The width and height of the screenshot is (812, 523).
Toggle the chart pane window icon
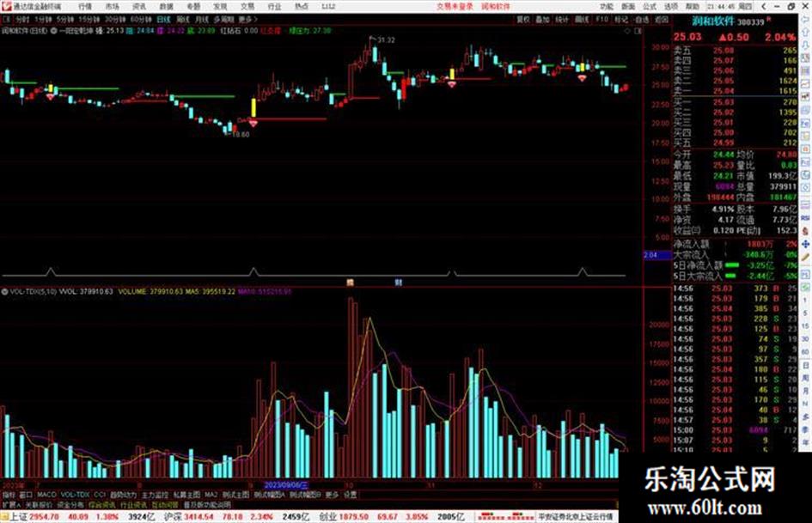638,31
